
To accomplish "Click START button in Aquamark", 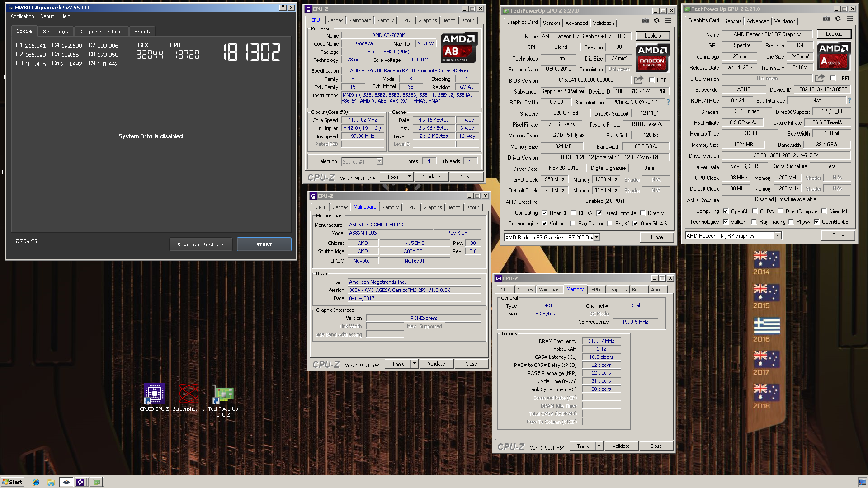I will click(x=264, y=245).
